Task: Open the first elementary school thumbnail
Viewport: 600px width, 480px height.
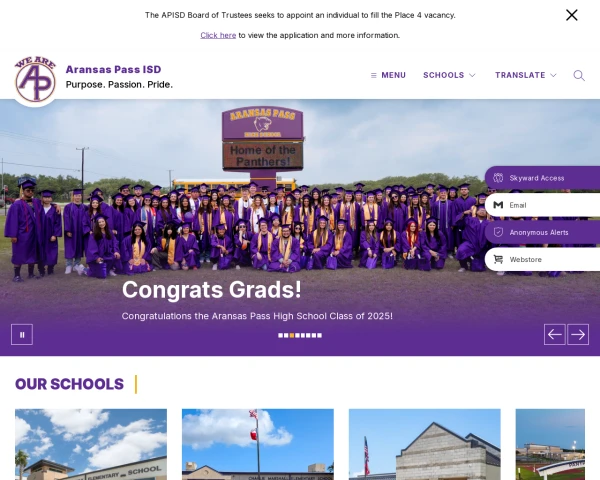Action: pos(91,444)
